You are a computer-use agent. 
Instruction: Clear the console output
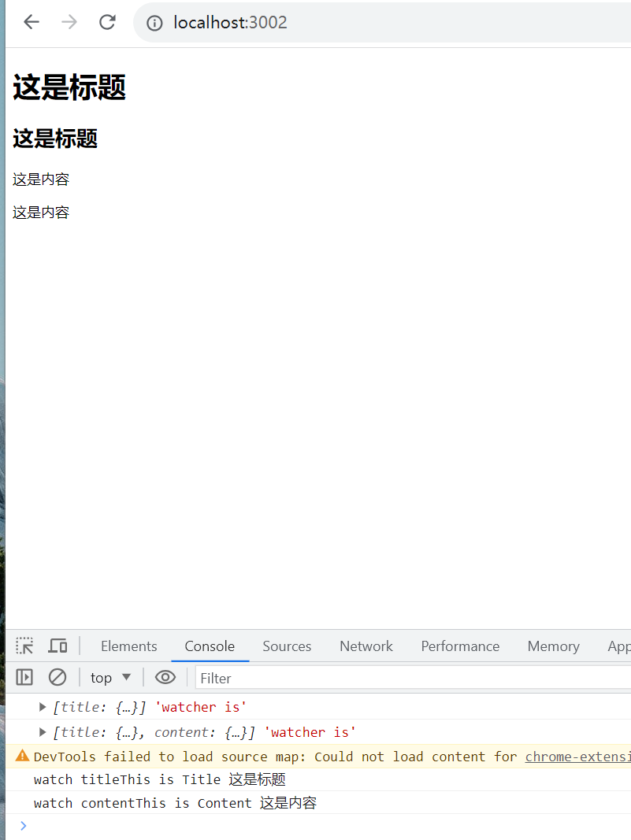point(58,678)
